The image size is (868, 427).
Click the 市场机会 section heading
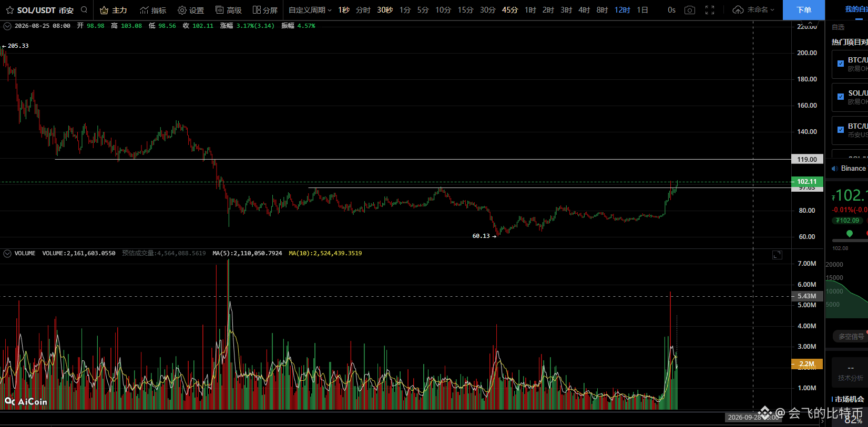(x=849, y=399)
